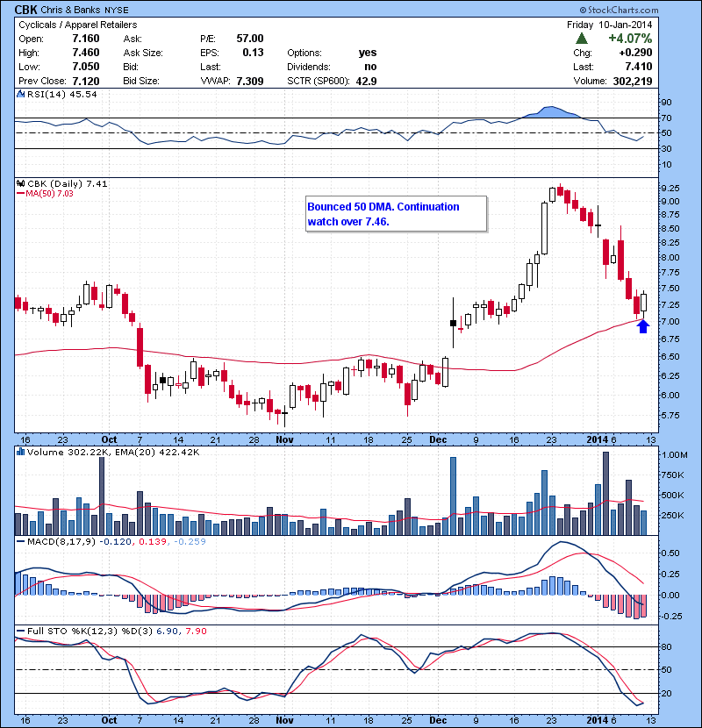Click the MACD legend line marker
This screenshot has width=702, height=728.
click(x=20, y=541)
